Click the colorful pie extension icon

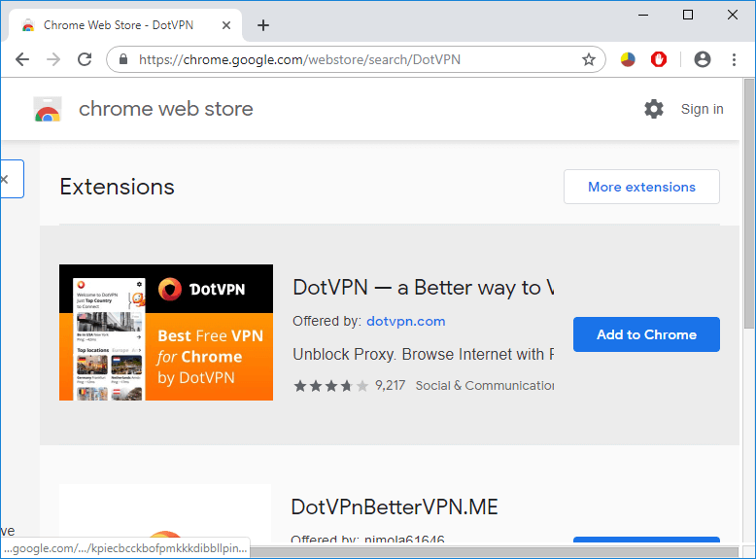[628, 59]
